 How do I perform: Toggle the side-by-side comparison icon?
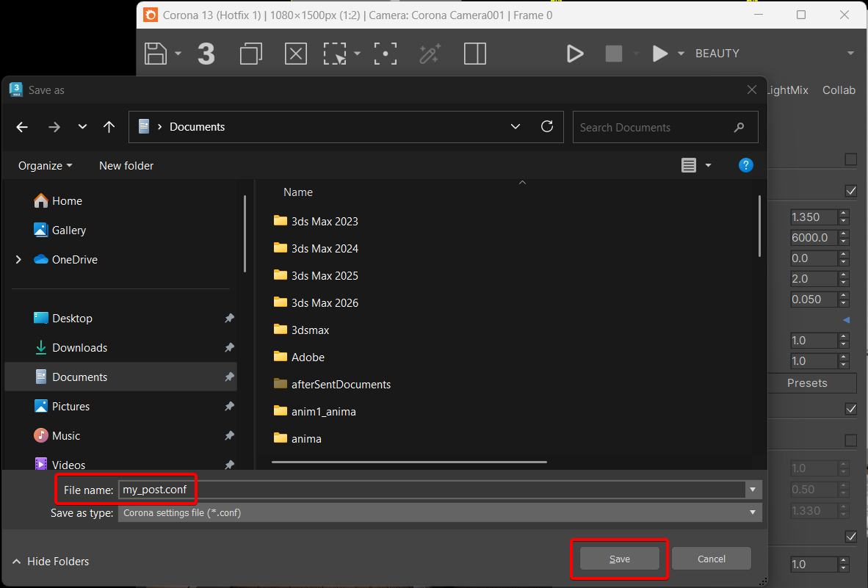pos(475,54)
